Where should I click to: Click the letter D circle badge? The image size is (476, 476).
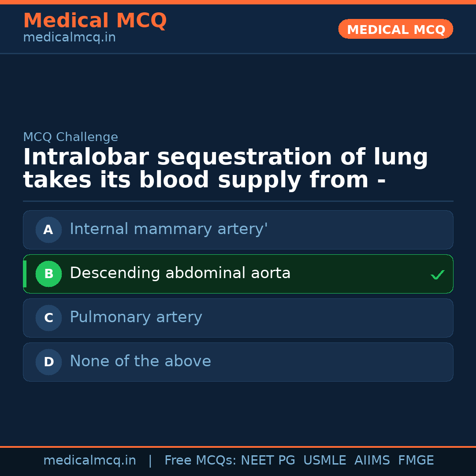[48, 362]
